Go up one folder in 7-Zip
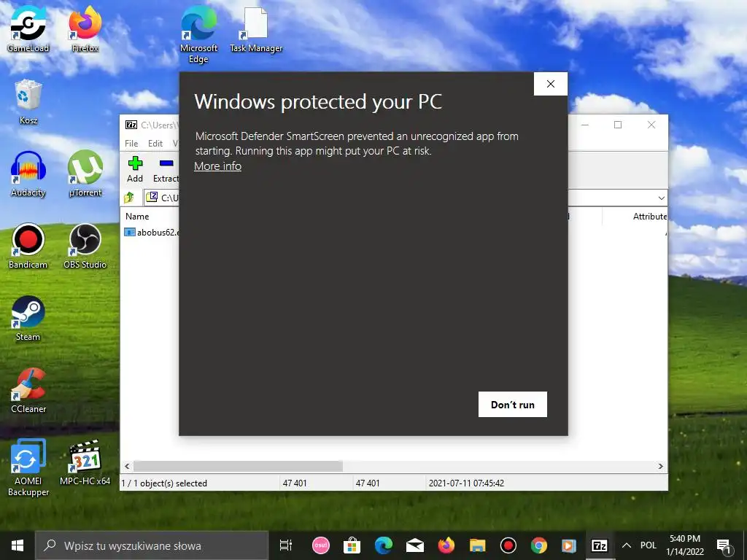747x560 pixels. (x=130, y=197)
